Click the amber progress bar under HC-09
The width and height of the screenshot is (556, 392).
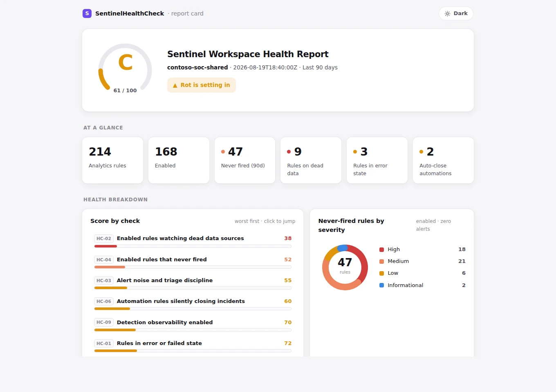click(115, 330)
